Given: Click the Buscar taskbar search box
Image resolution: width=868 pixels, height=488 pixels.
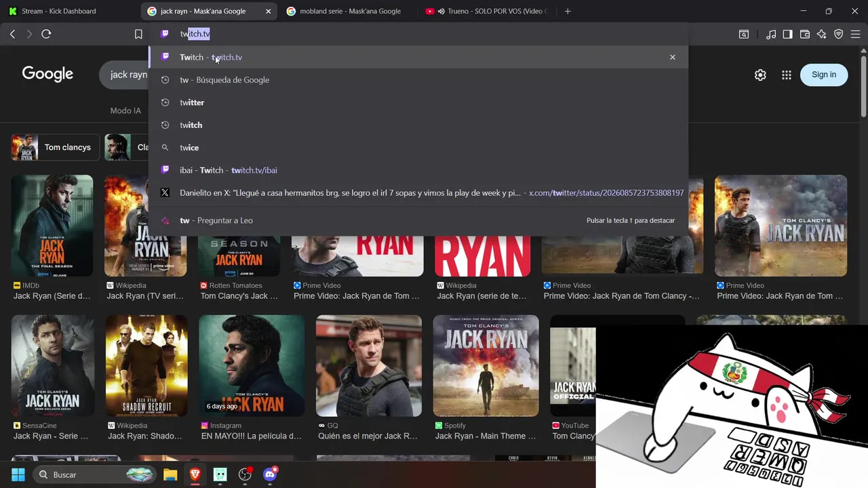Looking at the screenshot, I should click(x=94, y=474).
